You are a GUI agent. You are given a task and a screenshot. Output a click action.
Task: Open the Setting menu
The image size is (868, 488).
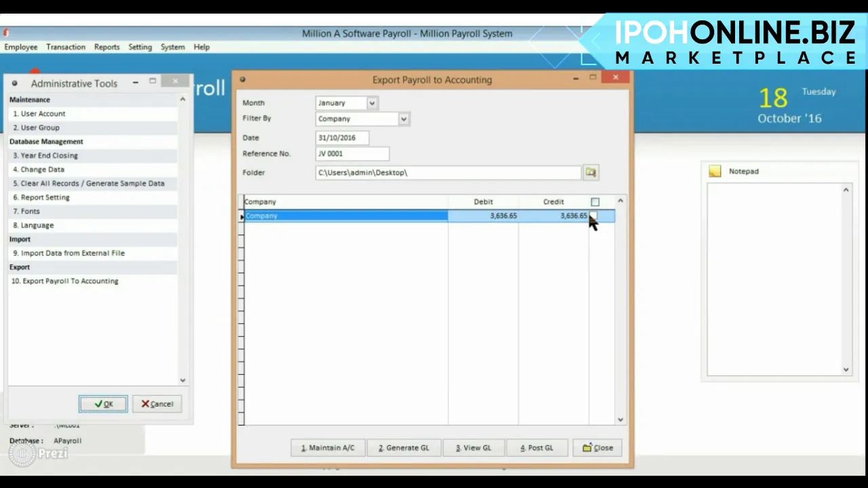140,47
